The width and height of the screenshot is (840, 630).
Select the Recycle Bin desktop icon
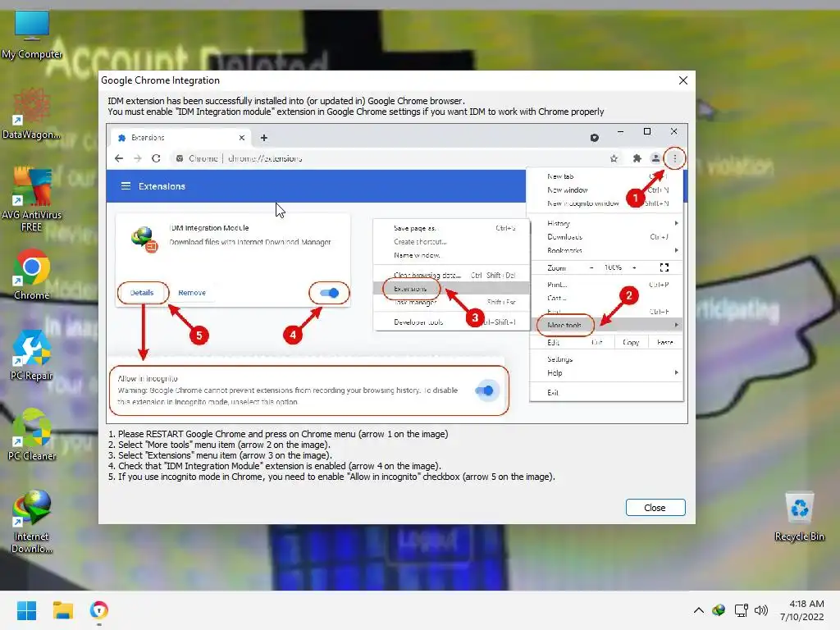click(x=799, y=517)
